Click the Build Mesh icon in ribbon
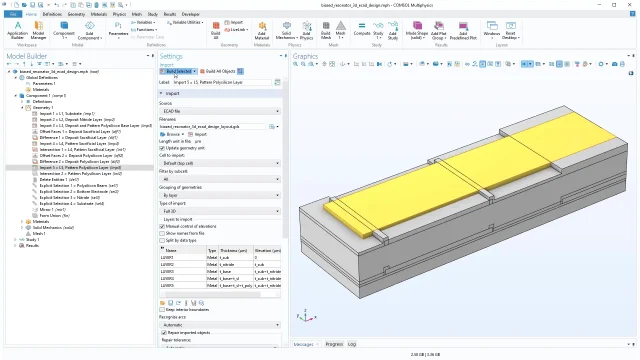The height and width of the screenshot is (360, 640). pos(326,31)
